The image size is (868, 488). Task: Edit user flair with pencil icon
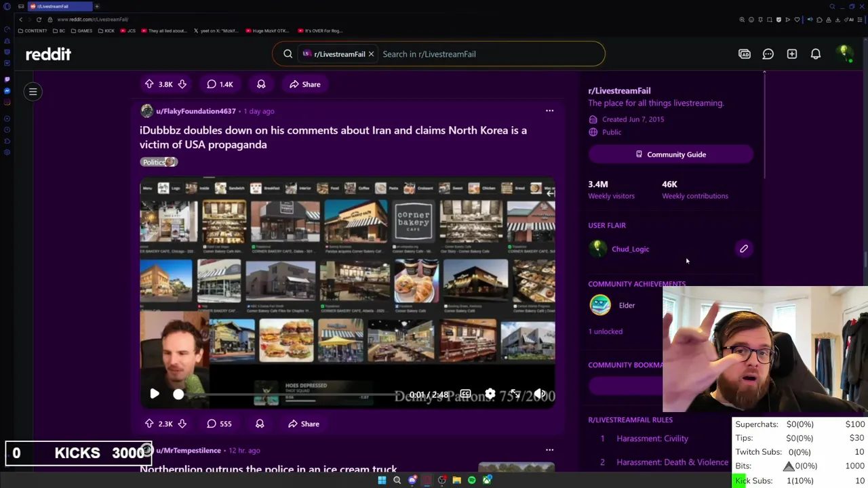click(x=744, y=249)
